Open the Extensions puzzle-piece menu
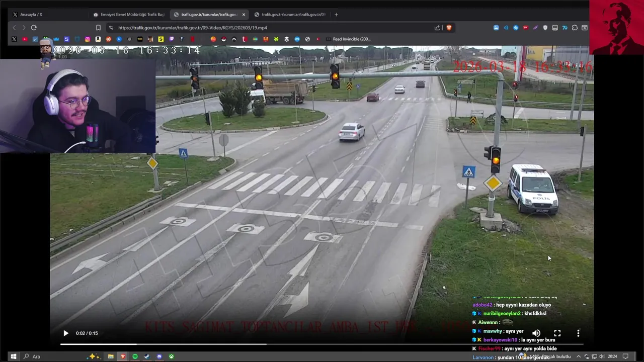 pos(575,28)
